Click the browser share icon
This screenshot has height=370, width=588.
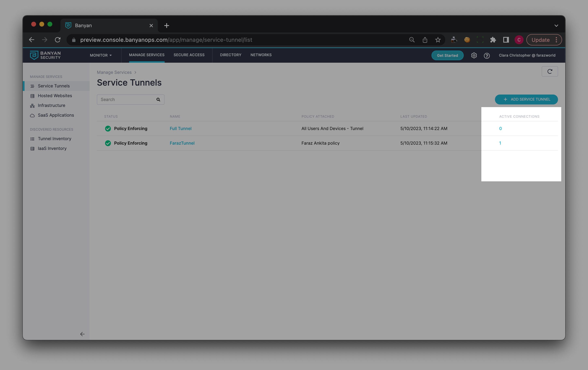[x=425, y=40]
